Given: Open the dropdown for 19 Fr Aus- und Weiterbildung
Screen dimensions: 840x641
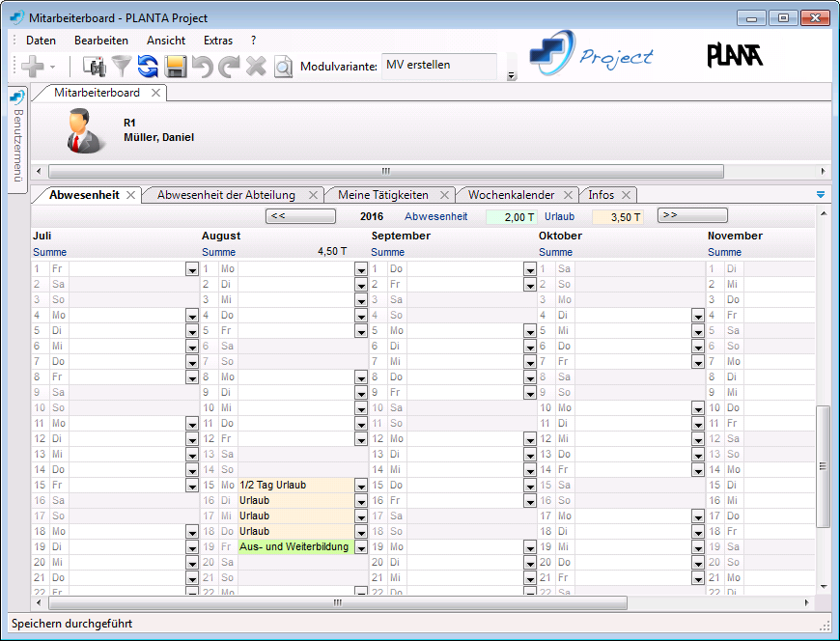Looking at the screenshot, I should 361,547.
